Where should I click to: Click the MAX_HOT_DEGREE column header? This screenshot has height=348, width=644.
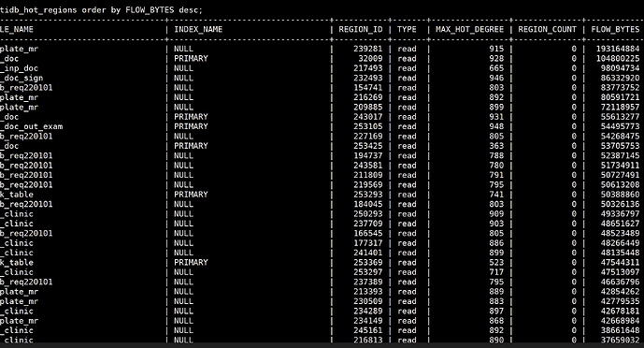[469, 30]
